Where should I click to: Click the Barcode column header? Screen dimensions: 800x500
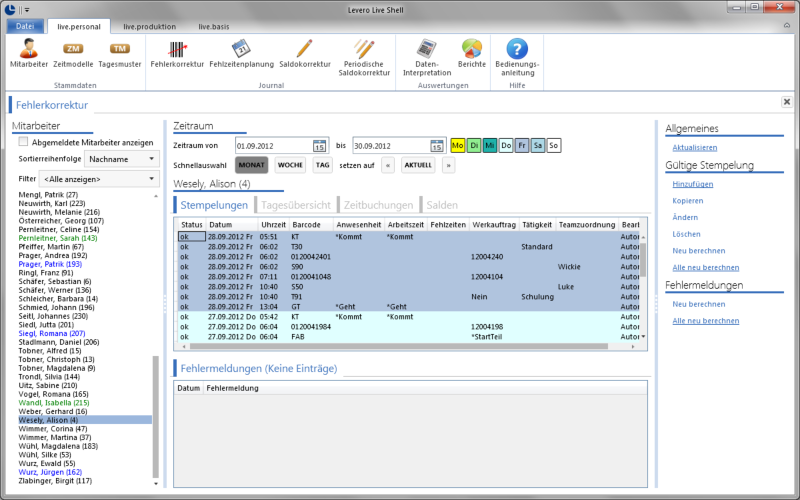311,224
